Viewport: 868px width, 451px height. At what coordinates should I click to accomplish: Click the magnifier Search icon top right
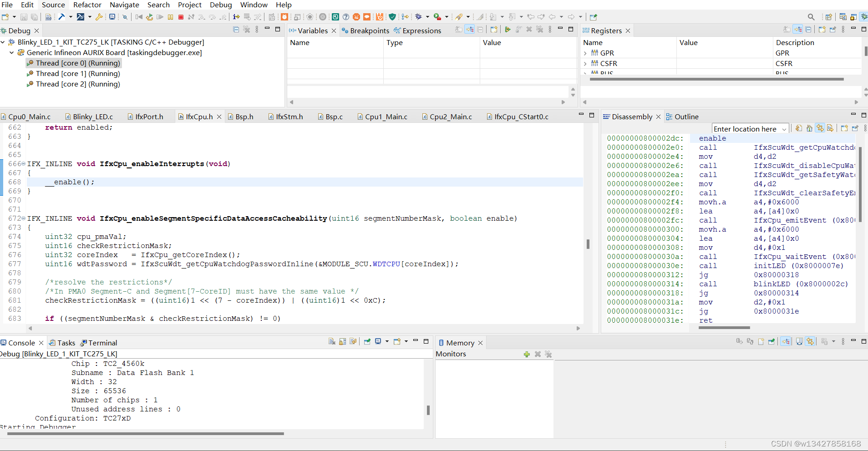811,17
